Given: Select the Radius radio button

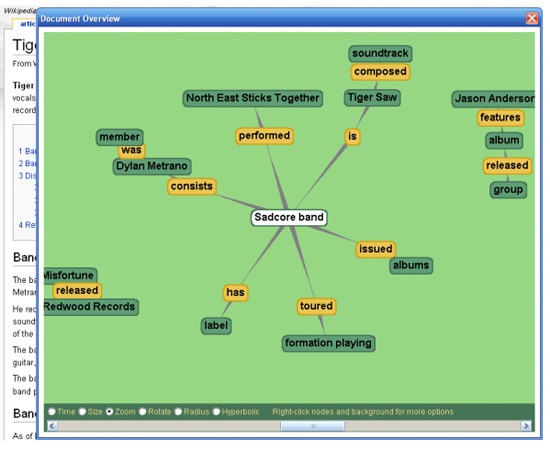Looking at the screenshot, I should point(179,411).
